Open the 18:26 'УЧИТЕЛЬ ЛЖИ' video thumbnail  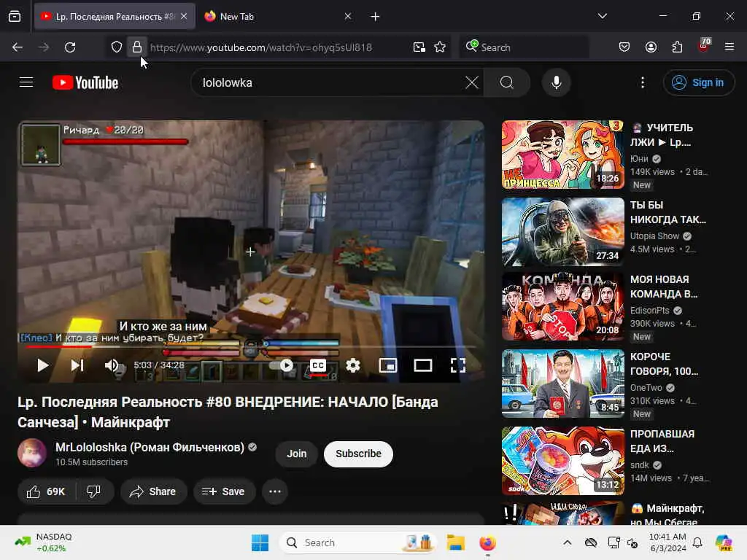pos(562,155)
